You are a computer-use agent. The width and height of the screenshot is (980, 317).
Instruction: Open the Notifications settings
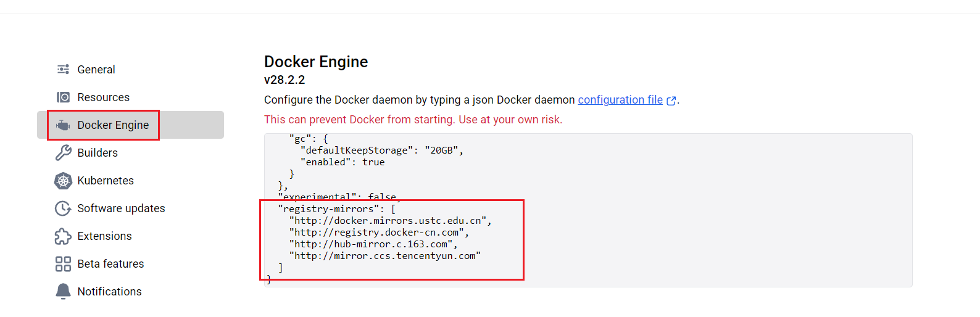coord(109,292)
